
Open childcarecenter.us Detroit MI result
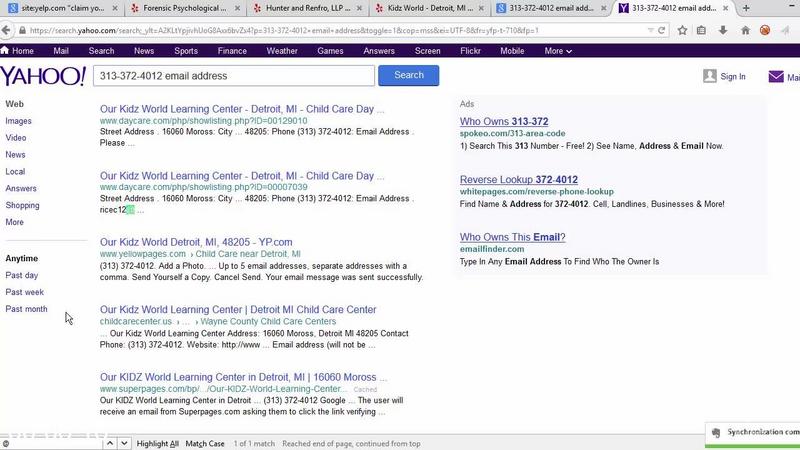238,309
